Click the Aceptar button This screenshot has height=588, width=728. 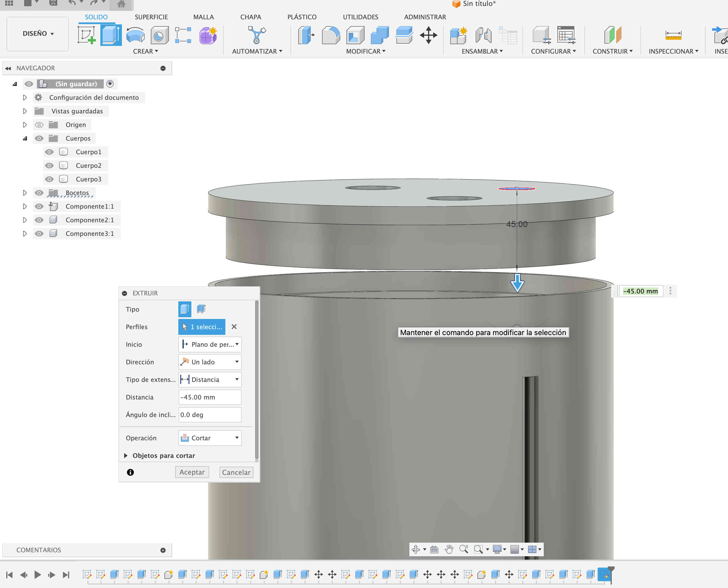pos(192,472)
